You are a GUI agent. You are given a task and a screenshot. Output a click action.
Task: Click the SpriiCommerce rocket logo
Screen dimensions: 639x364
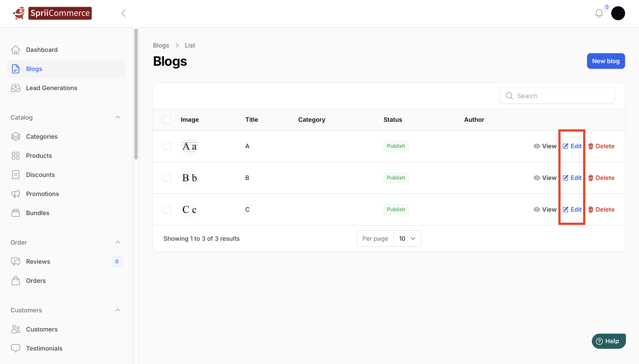(x=19, y=13)
